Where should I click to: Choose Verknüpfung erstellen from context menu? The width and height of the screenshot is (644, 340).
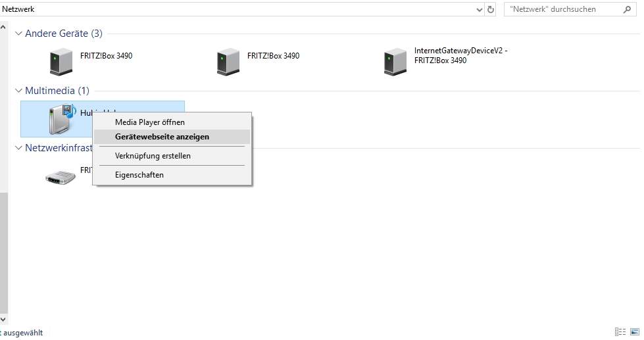click(x=172, y=156)
